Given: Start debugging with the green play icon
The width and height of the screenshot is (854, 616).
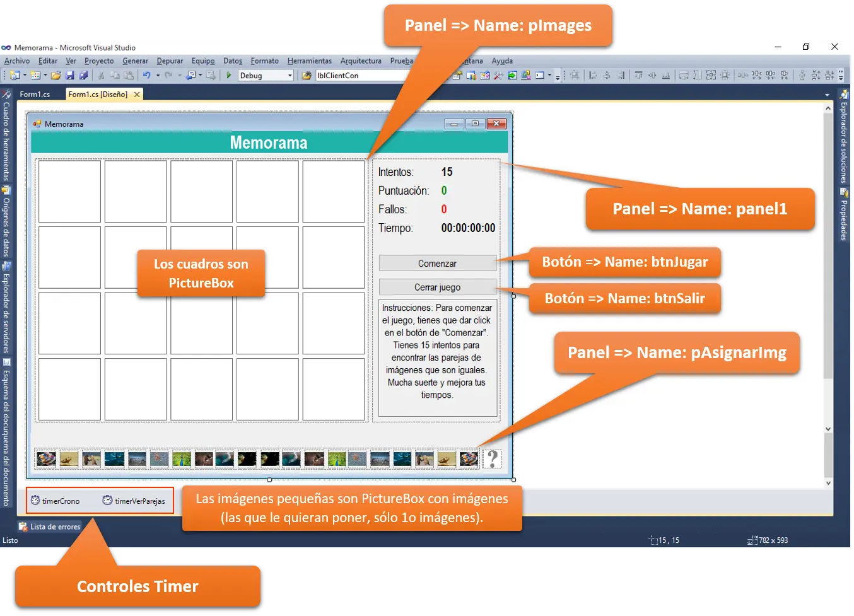Looking at the screenshot, I should click(x=229, y=76).
